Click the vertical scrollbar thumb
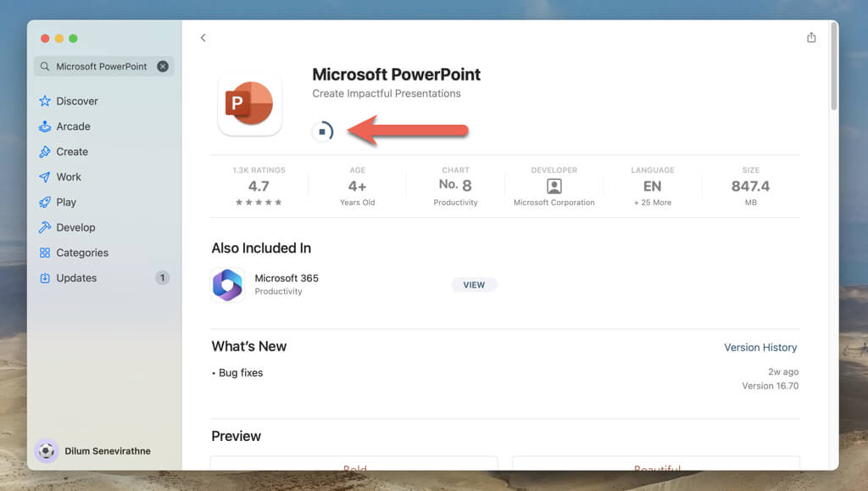Viewport: 868px width, 491px height. pos(834,66)
